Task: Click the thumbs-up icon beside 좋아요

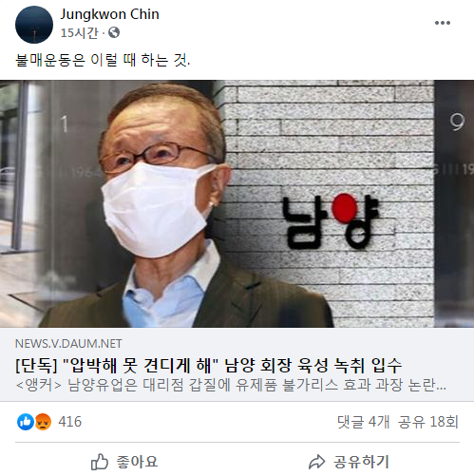Action: pyautogui.click(x=100, y=462)
